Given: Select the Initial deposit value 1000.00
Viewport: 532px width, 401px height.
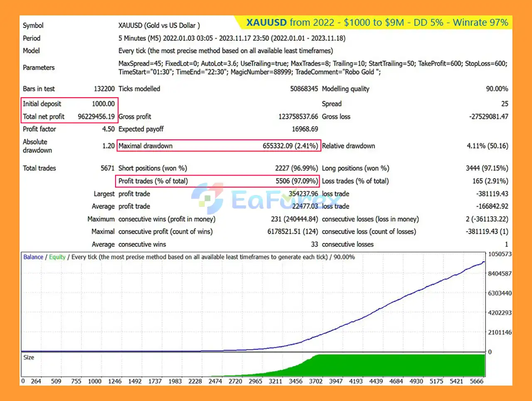Looking at the screenshot, I should coord(103,104).
